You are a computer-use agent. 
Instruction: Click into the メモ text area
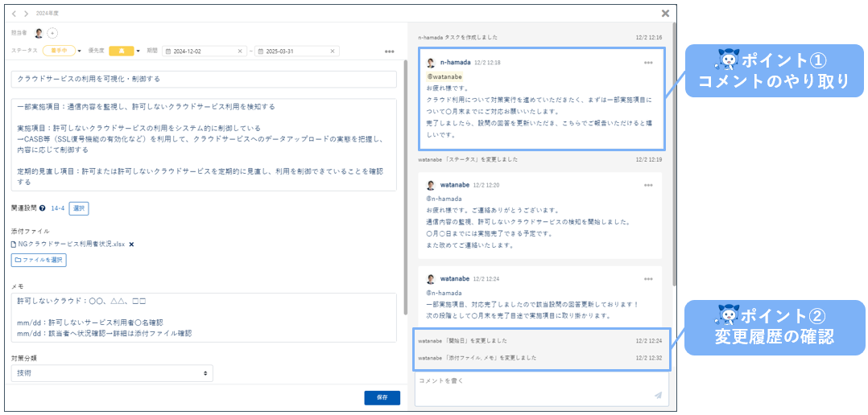click(204, 317)
